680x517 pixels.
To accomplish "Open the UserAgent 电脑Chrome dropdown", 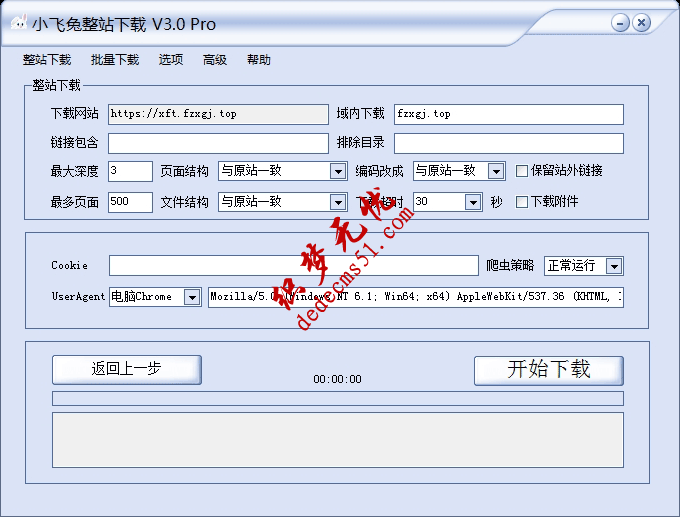I will [191, 297].
